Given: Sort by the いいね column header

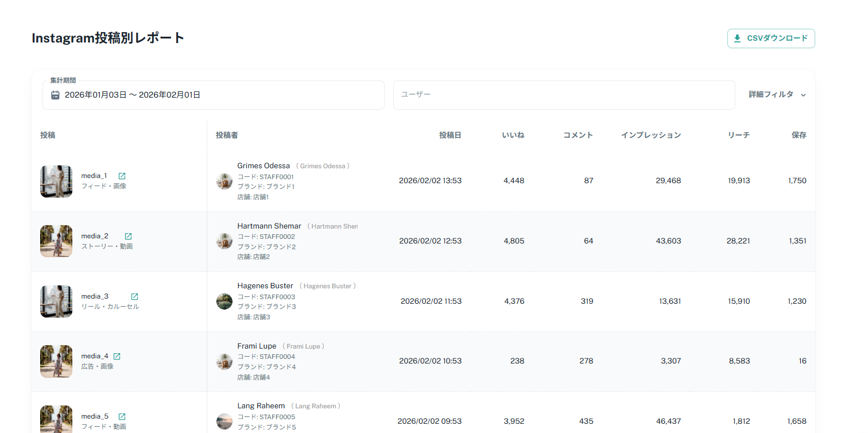Looking at the screenshot, I should 513,136.
